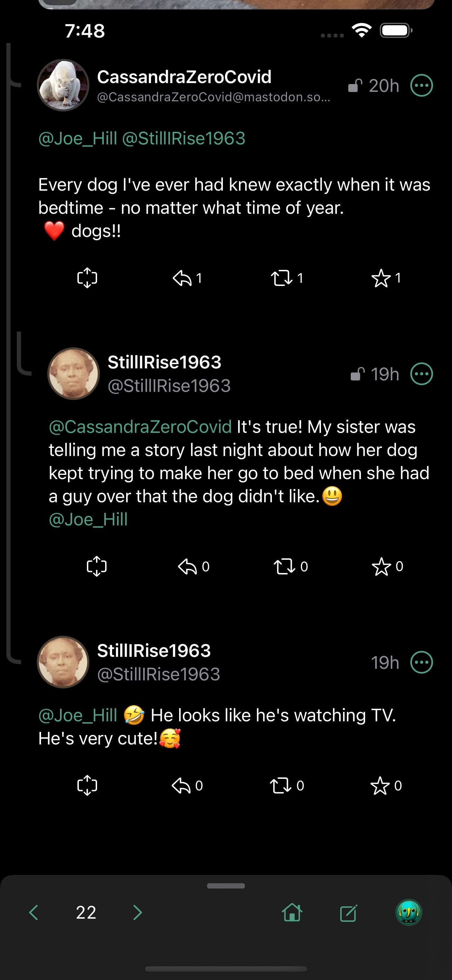
Task: Boost StillIRise1963's post about her sister's dog
Action: (285, 566)
